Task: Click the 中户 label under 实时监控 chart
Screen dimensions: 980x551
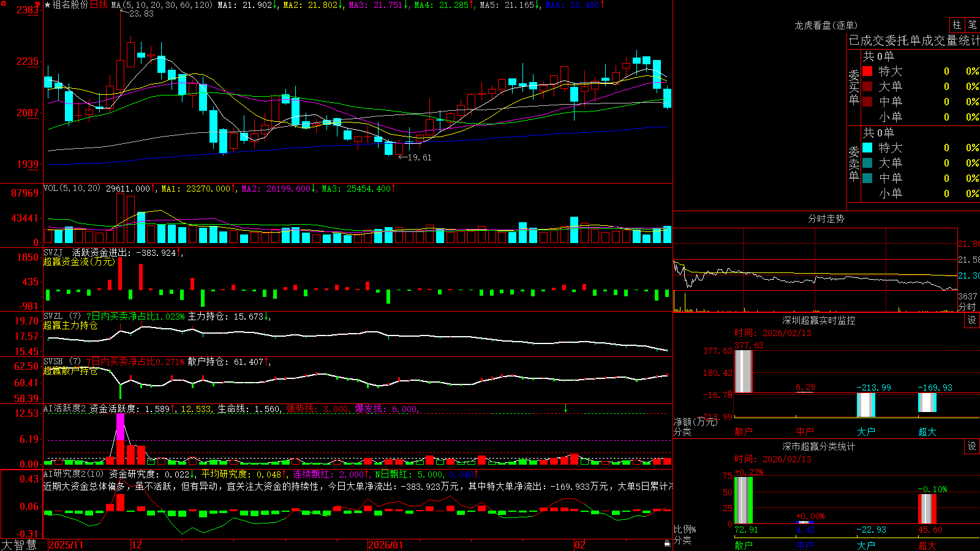Action: tap(805, 432)
